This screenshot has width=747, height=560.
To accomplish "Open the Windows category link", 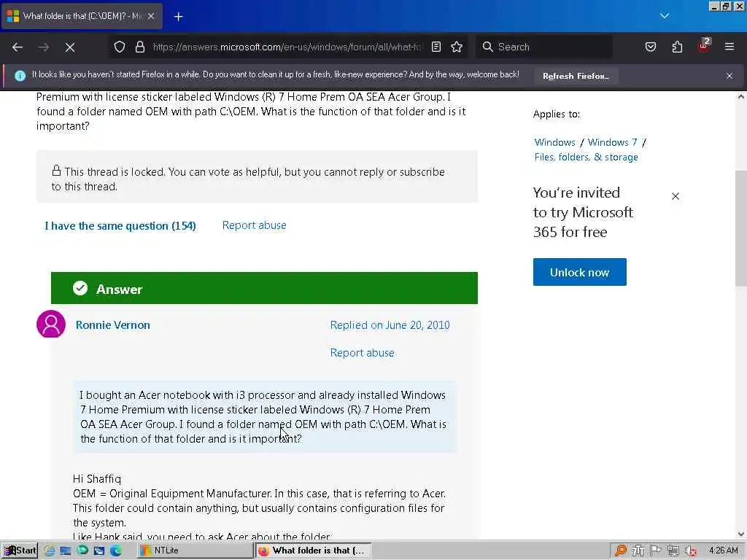I will click(554, 142).
